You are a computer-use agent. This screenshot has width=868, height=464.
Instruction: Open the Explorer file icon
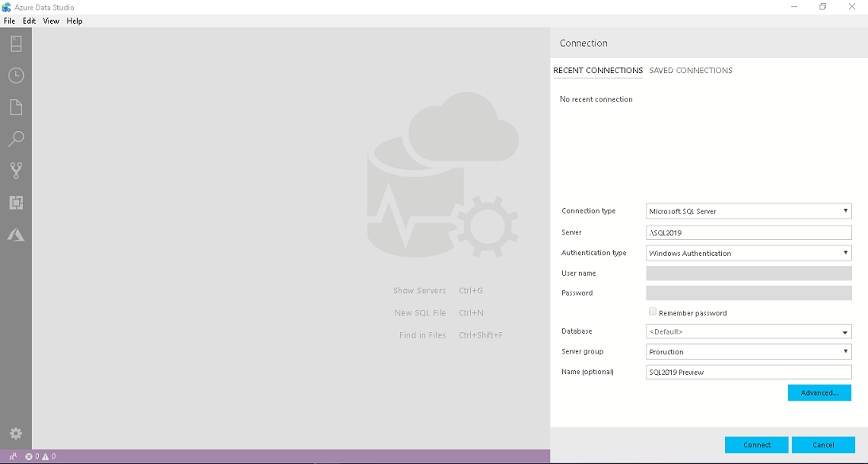(x=16, y=107)
